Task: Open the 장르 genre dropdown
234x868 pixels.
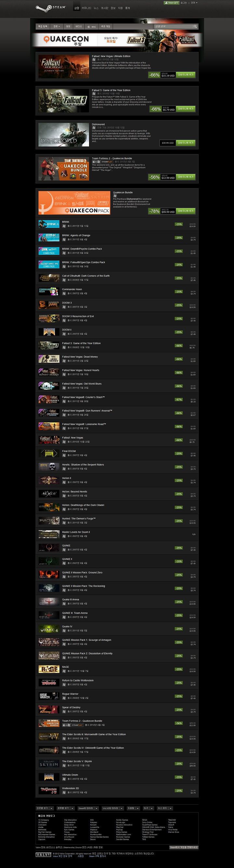Action: click(56, 26)
